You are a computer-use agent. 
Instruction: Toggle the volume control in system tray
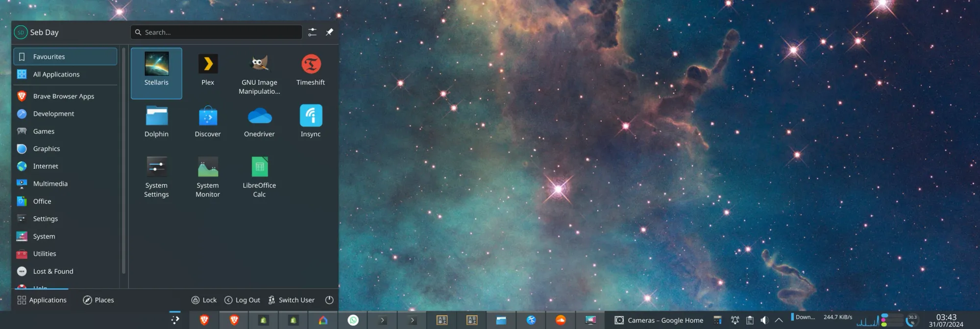point(764,320)
